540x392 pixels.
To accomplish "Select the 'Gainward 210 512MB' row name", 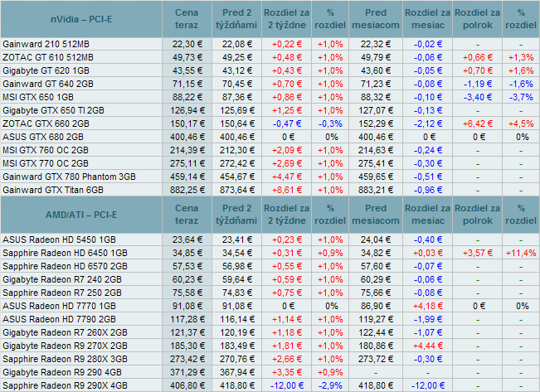I will click(x=46, y=44).
